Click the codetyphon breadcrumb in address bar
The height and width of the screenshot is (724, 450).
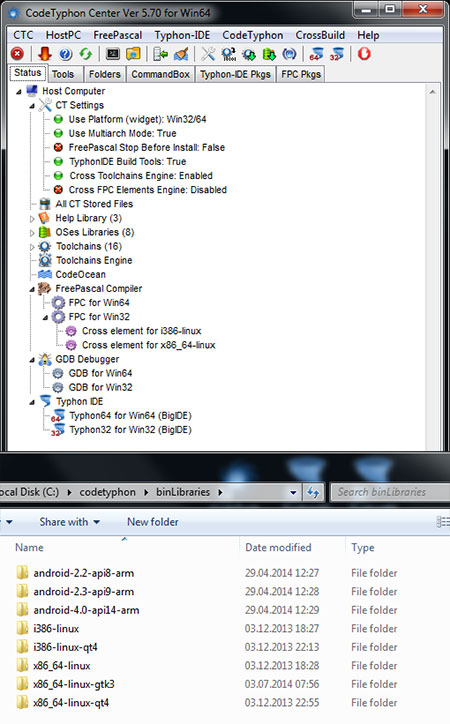pyautogui.click(x=108, y=492)
